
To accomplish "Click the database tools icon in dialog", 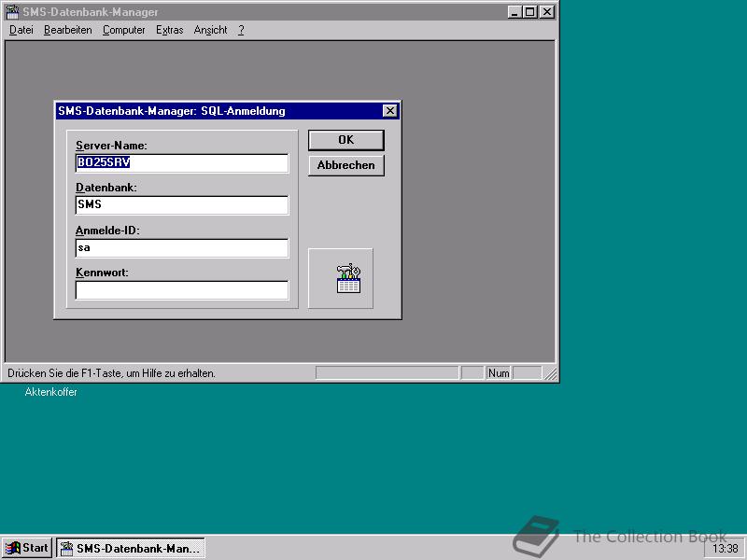I will (x=348, y=278).
